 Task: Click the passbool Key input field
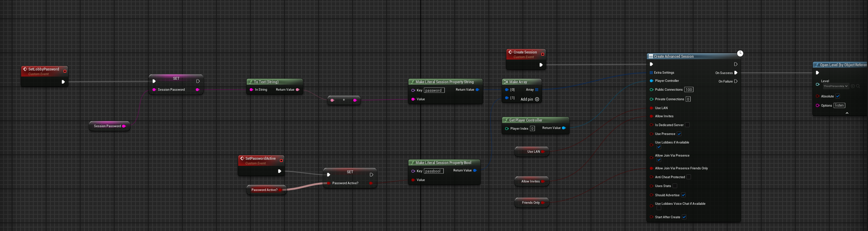click(433, 171)
